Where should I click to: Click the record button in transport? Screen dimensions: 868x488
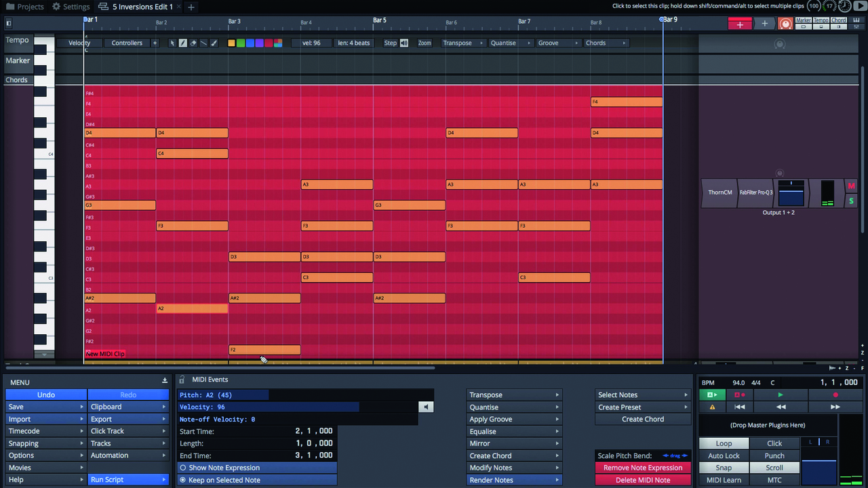pyautogui.click(x=835, y=394)
